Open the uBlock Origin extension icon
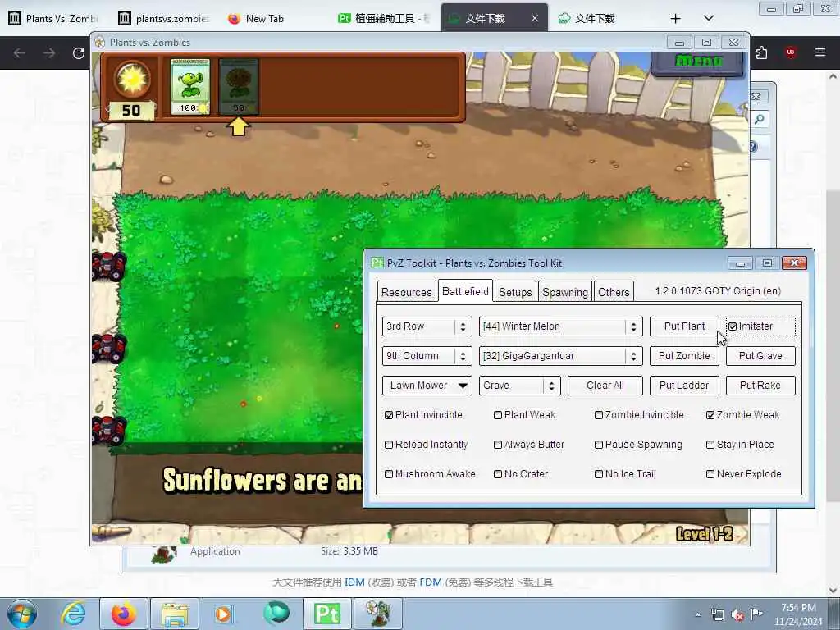The width and height of the screenshot is (840, 630). tap(791, 52)
